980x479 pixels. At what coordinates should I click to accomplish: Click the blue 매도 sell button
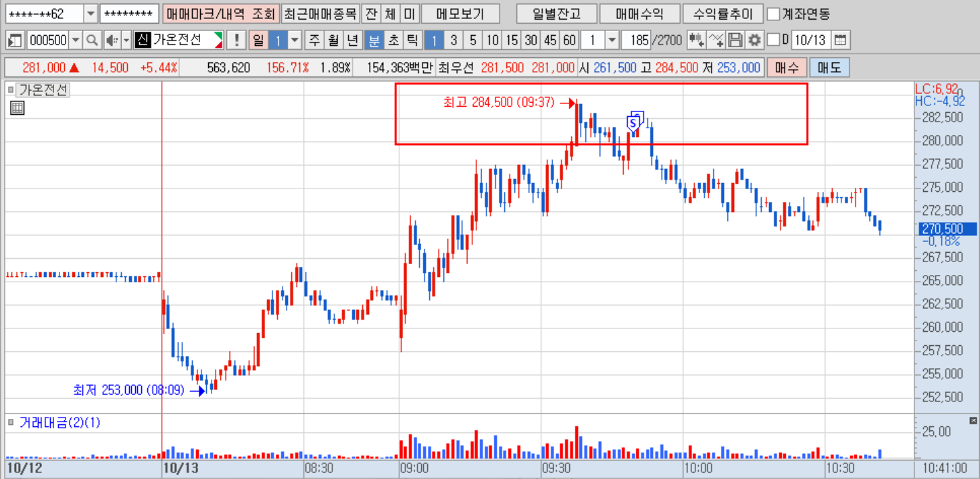tap(829, 68)
